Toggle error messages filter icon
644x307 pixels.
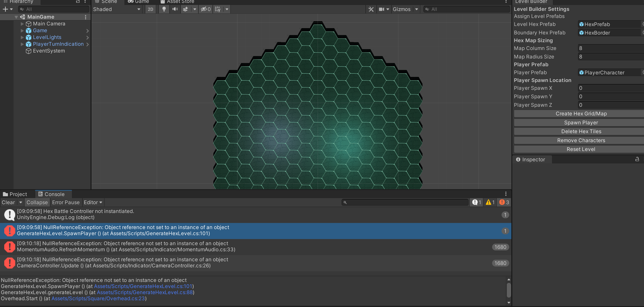click(x=504, y=202)
